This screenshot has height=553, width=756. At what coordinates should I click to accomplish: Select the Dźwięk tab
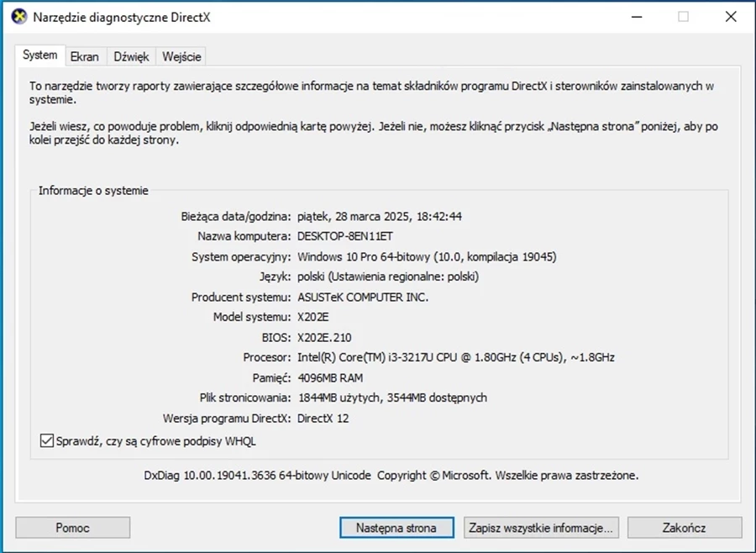click(x=131, y=56)
